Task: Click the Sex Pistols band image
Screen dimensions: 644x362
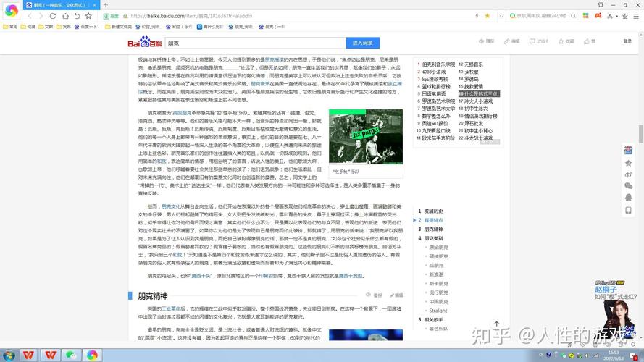Action: pos(366,136)
